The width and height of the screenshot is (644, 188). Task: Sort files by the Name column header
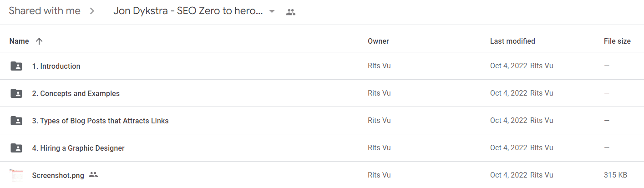coord(19,41)
